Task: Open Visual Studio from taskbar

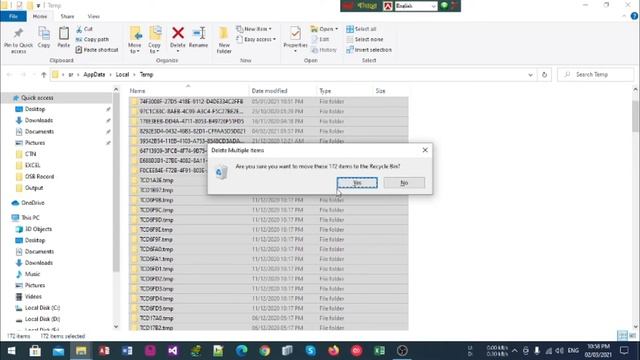Action: pos(173,351)
